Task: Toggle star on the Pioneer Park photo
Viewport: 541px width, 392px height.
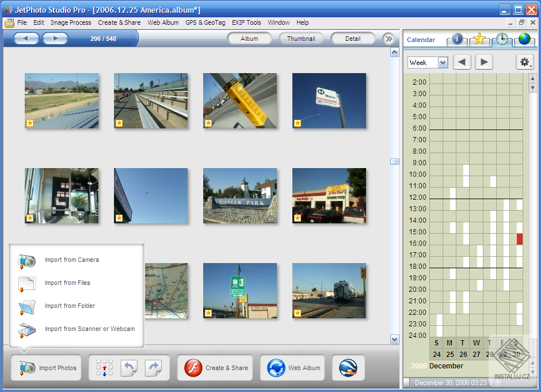Action: [208, 218]
